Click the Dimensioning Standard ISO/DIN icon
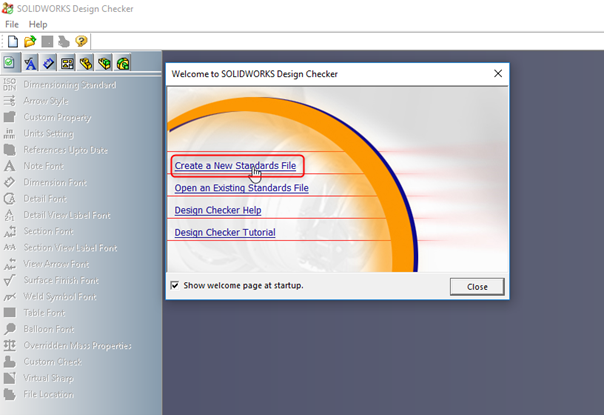The height and width of the screenshot is (415, 604). coord(10,84)
